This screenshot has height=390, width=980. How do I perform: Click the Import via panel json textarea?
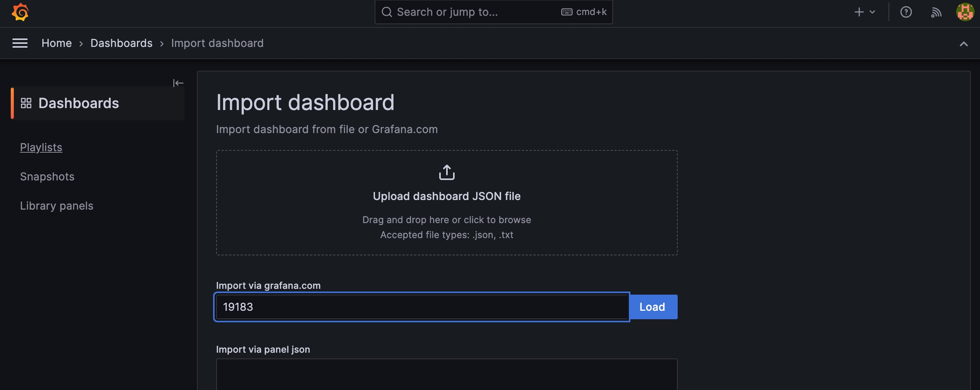point(447,375)
